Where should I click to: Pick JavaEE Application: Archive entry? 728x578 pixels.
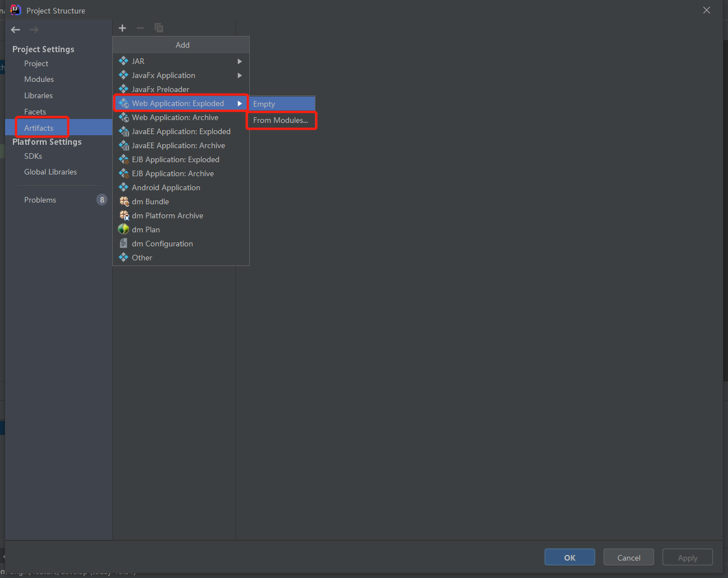[x=181, y=145]
